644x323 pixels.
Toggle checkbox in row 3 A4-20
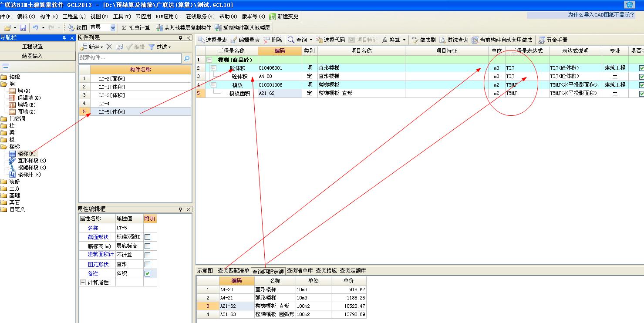tap(641, 77)
